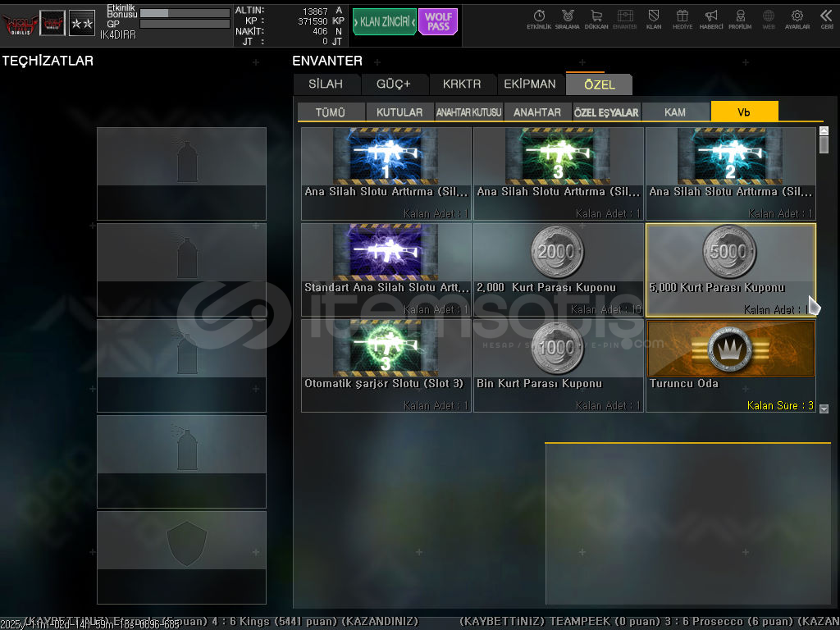Select the Vb filter tab
The image size is (840, 630).
[x=744, y=112]
